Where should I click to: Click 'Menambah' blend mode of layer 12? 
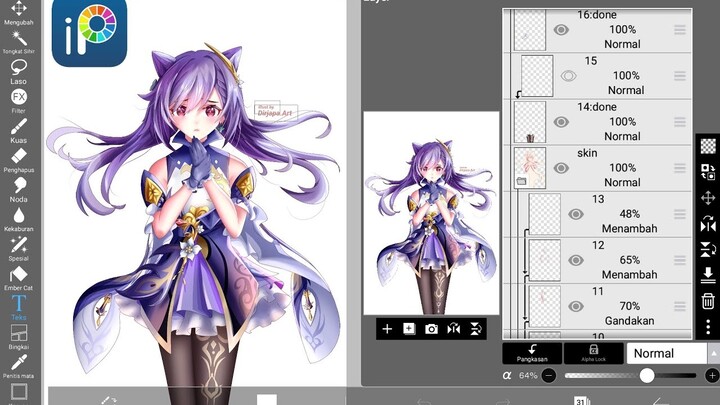(630, 275)
